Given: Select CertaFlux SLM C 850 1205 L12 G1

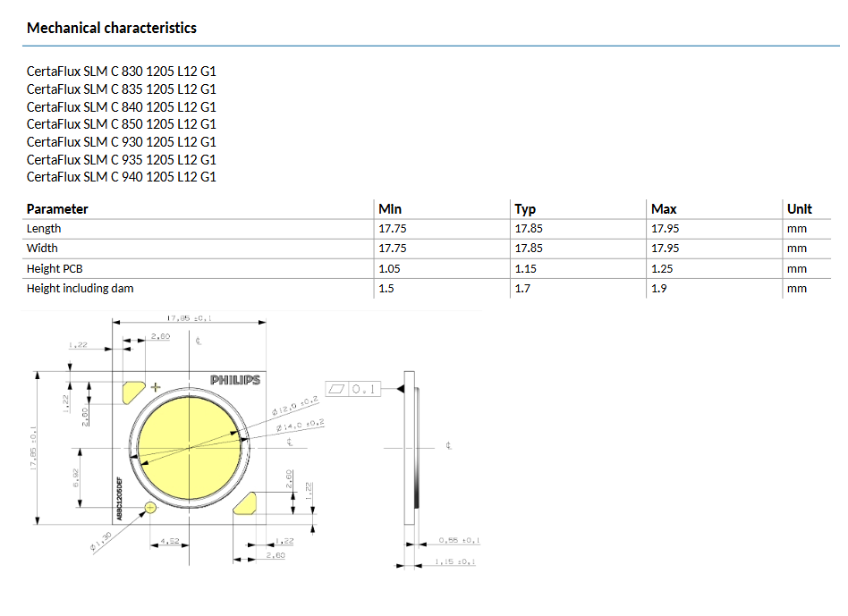Looking at the screenshot, I should pyautogui.click(x=121, y=124).
